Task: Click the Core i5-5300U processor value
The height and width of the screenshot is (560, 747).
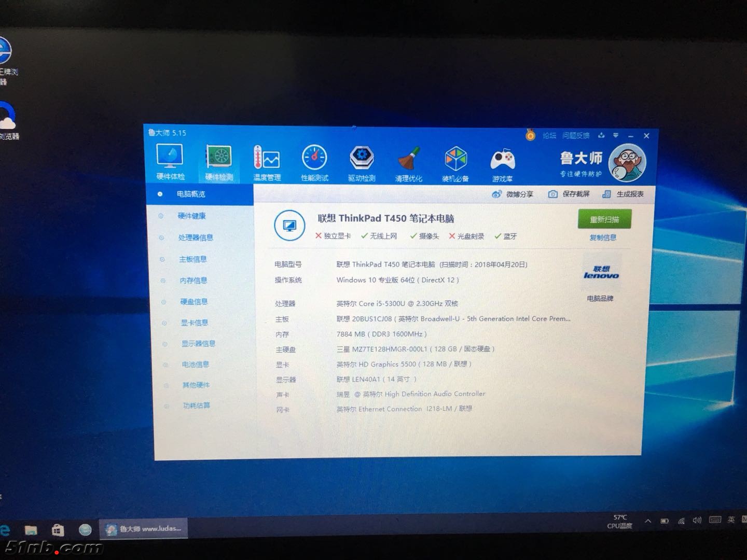Action: pos(397,303)
